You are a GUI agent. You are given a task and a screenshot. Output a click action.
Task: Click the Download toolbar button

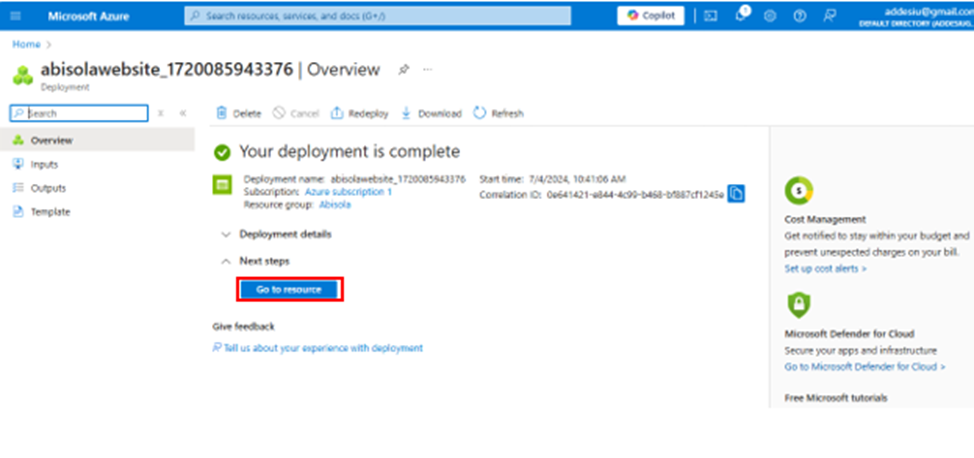coord(431,113)
